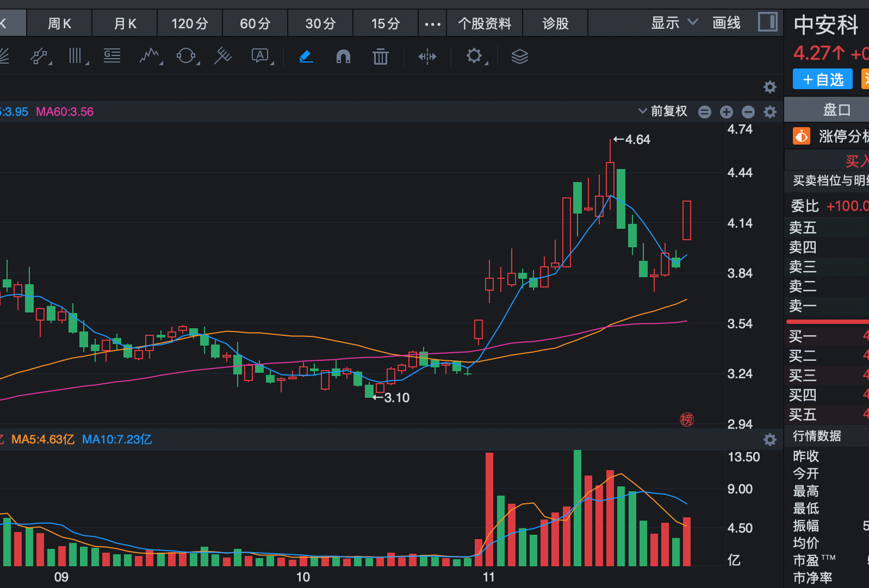Image resolution: width=869 pixels, height=588 pixels.
Task: Switch to the 30分 chart tab
Action: (320, 23)
